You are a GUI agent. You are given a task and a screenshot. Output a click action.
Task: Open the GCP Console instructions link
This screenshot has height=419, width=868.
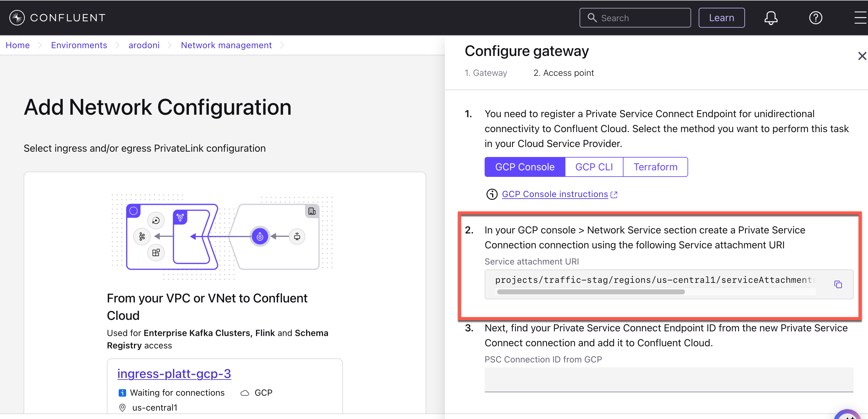(555, 195)
